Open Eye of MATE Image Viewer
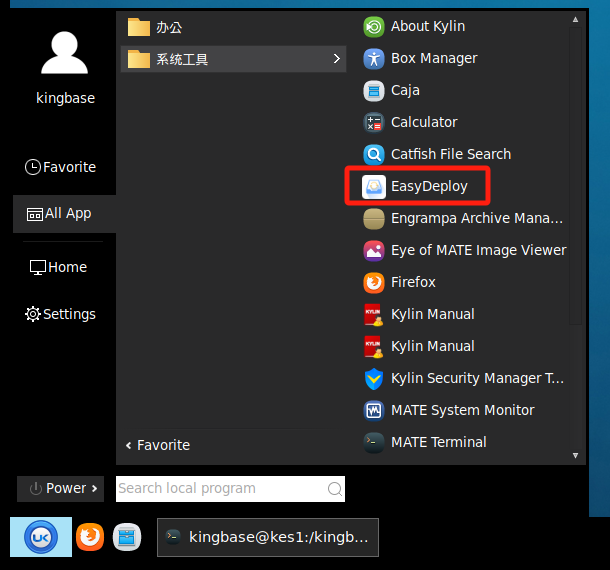 click(478, 250)
